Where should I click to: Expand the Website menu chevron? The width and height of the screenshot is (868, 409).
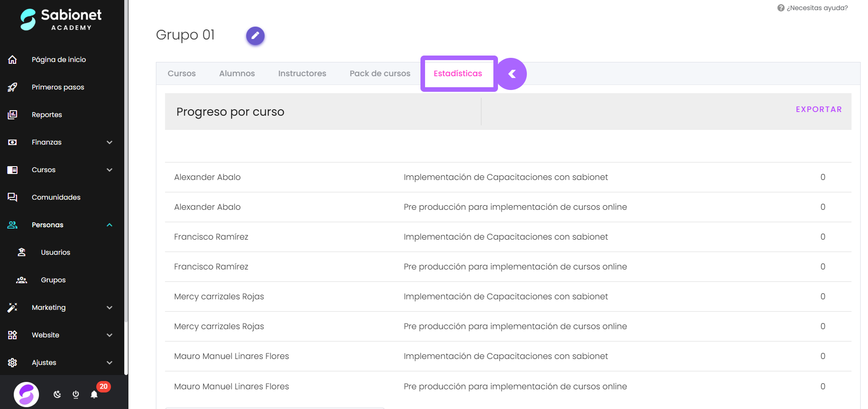[x=110, y=335]
